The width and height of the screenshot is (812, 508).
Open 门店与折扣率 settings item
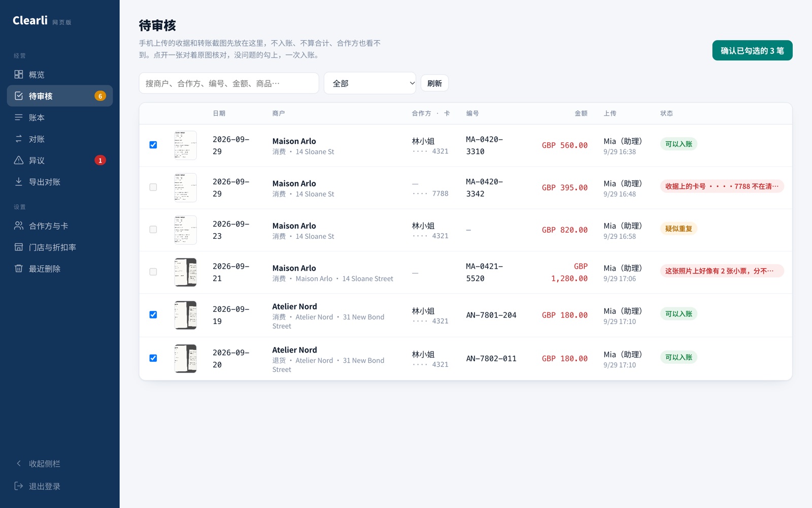(60, 247)
